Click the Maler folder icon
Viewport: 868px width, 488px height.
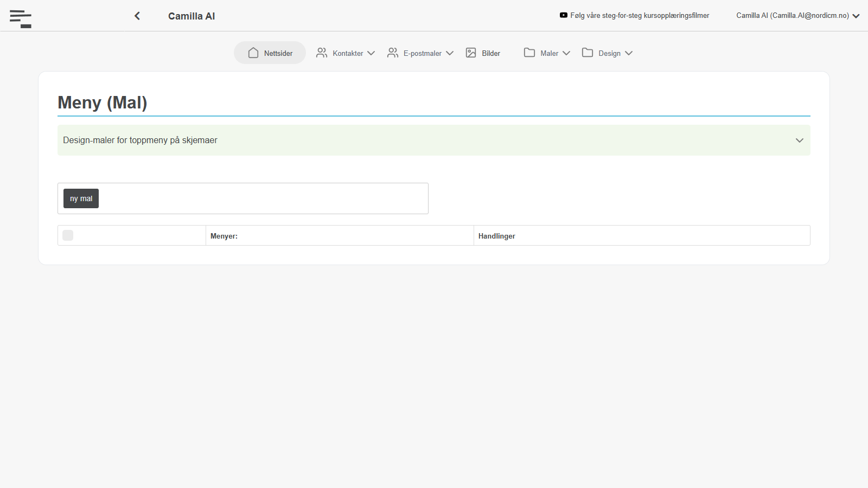pos(529,53)
